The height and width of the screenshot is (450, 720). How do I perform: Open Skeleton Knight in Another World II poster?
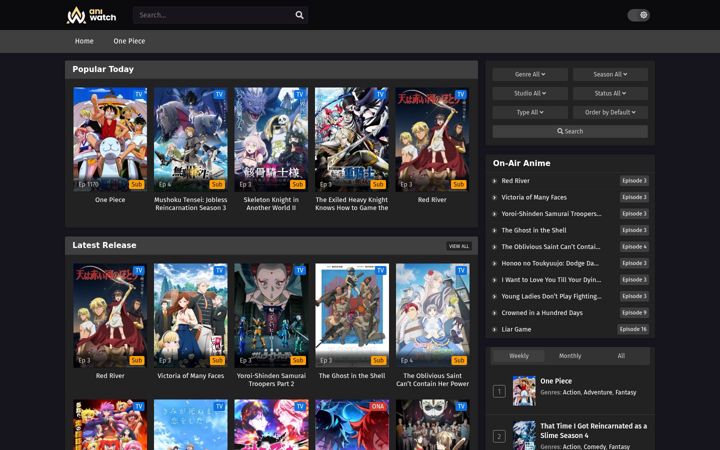pos(271,139)
